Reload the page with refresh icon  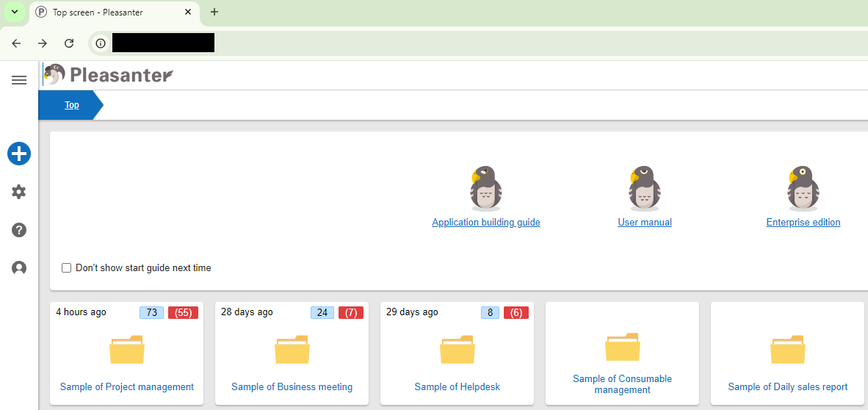point(68,43)
